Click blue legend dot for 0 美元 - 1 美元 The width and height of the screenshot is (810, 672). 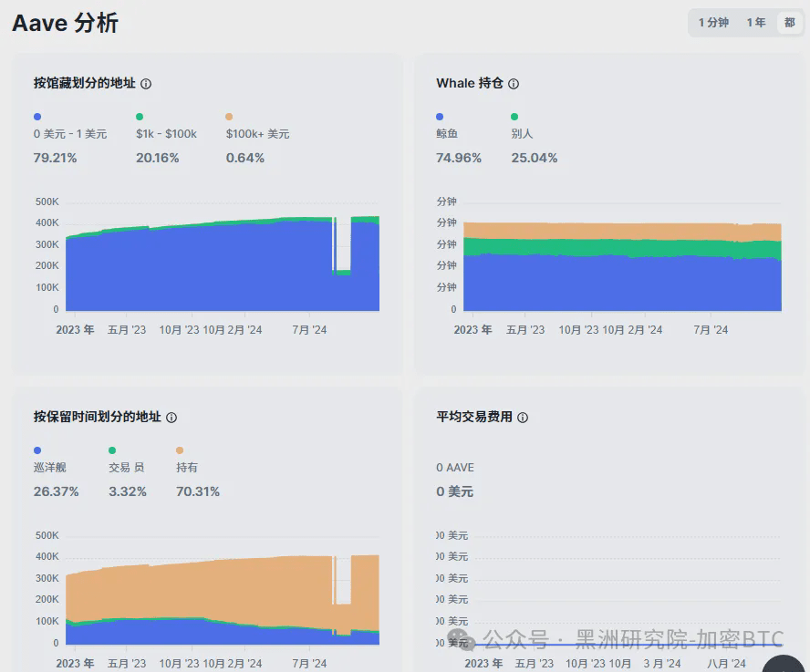(37, 117)
